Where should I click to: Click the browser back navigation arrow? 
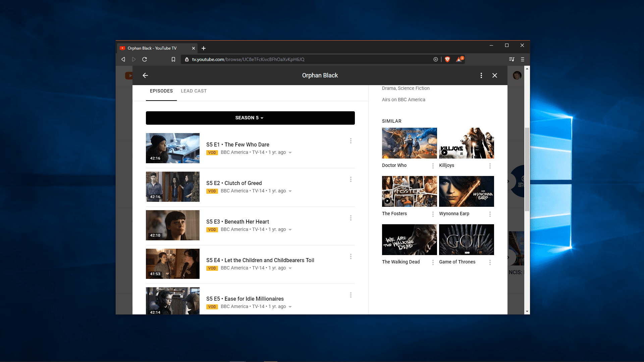tap(123, 59)
